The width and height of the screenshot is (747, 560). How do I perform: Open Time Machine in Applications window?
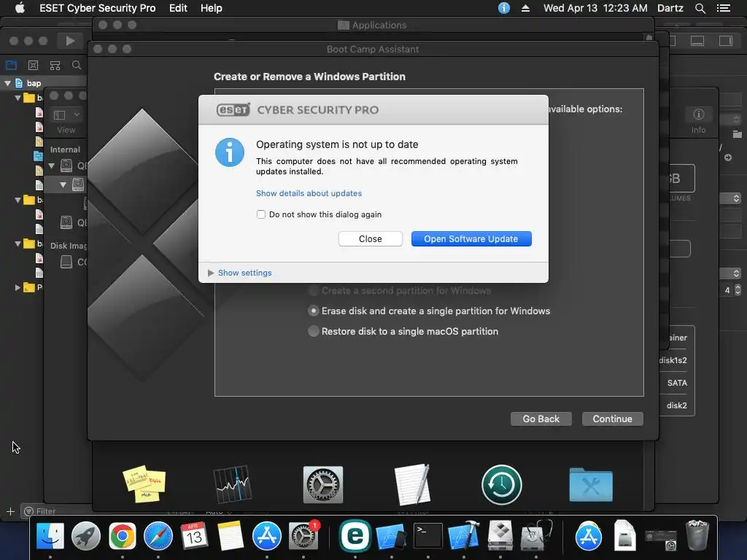502,485
